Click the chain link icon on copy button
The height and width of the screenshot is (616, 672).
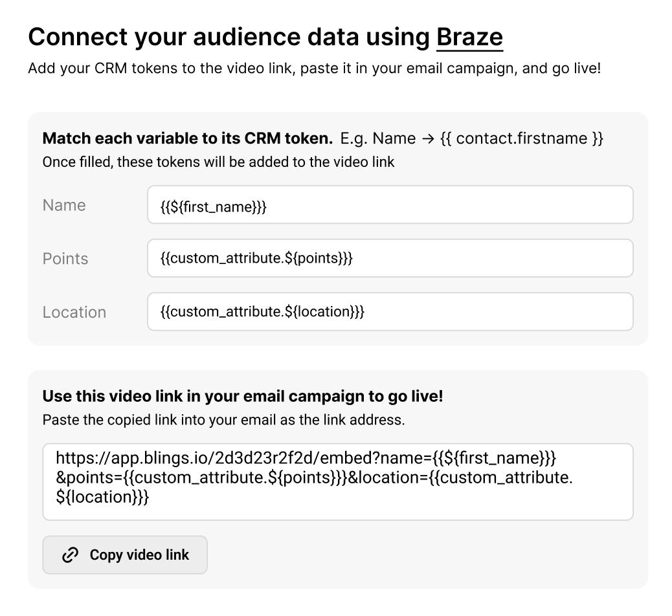[x=69, y=555]
